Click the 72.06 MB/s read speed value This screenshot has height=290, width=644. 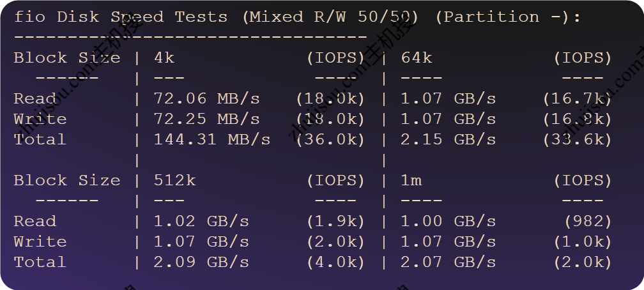pyautogui.click(x=207, y=99)
